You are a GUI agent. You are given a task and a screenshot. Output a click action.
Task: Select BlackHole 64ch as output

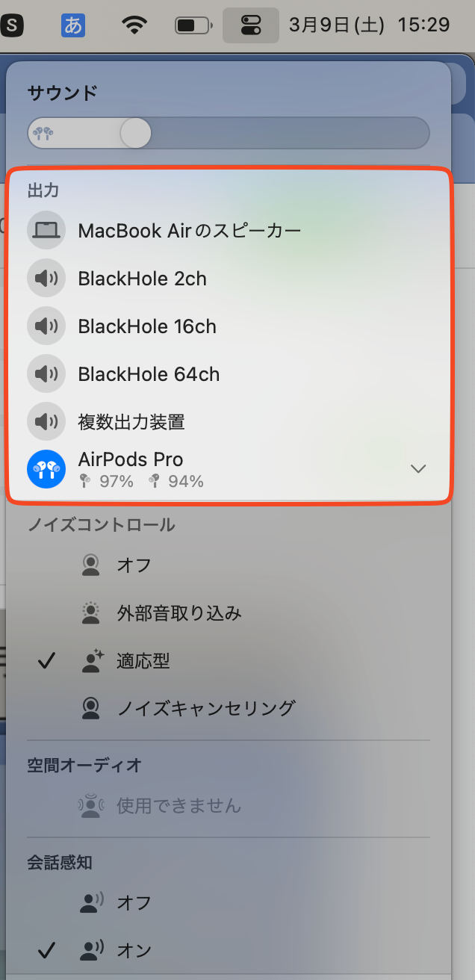(x=229, y=374)
